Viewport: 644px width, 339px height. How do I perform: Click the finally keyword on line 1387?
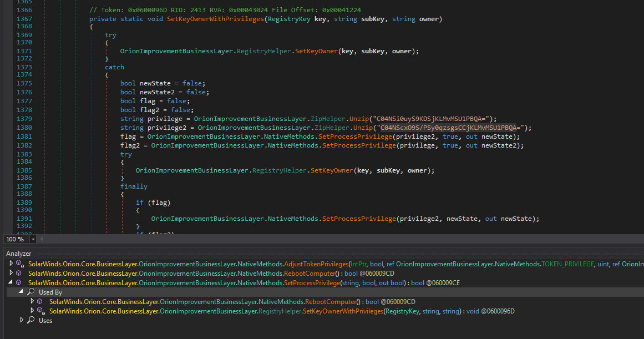tap(134, 186)
